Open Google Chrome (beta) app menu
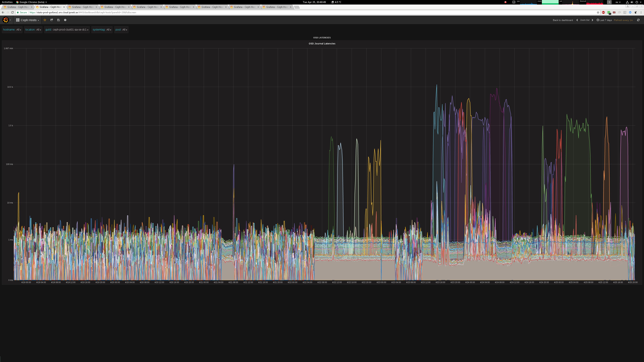 [x=32, y=2]
